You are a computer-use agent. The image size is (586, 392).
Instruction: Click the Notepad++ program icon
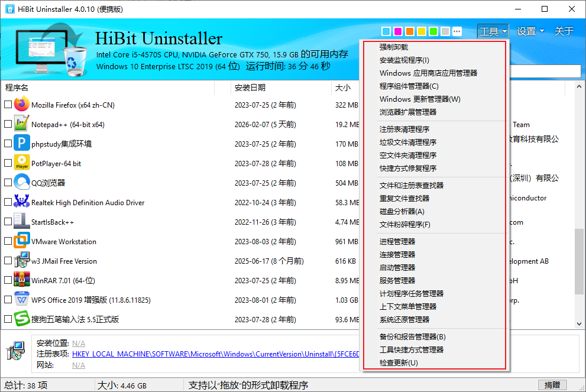(22, 124)
